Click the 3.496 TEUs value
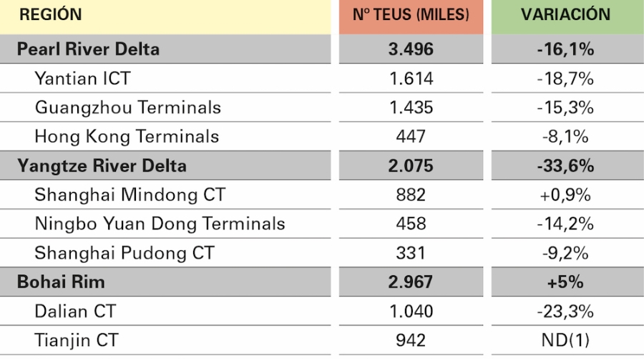 (411, 49)
